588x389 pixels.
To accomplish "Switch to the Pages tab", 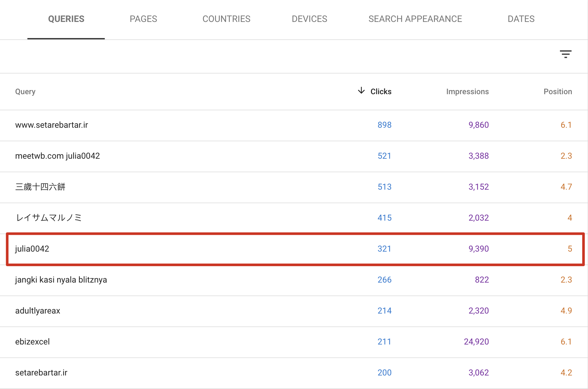I will coord(143,19).
